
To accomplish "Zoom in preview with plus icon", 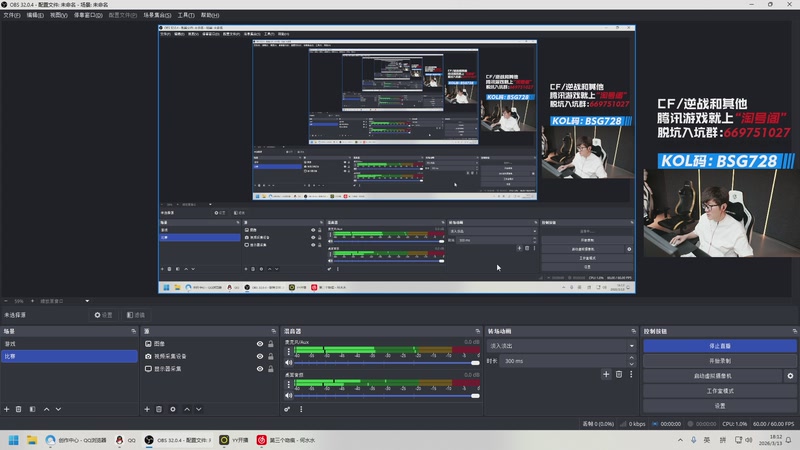I will click(32, 301).
